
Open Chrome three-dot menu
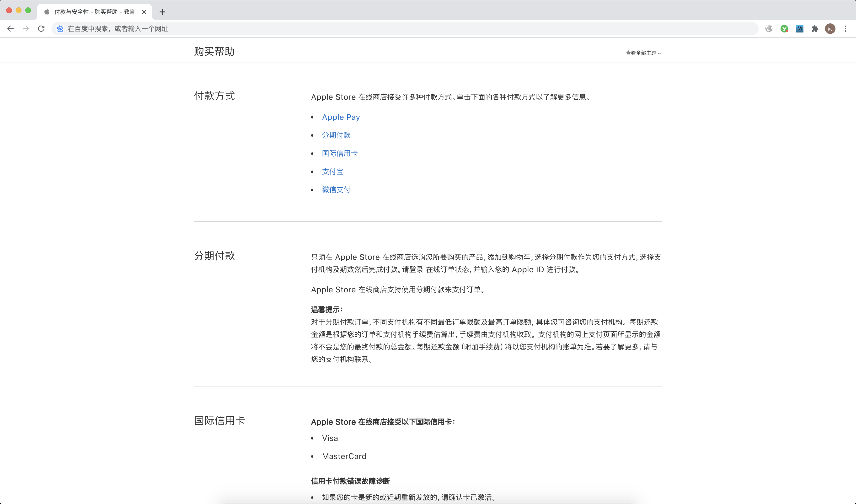click(x=845, y=29)
